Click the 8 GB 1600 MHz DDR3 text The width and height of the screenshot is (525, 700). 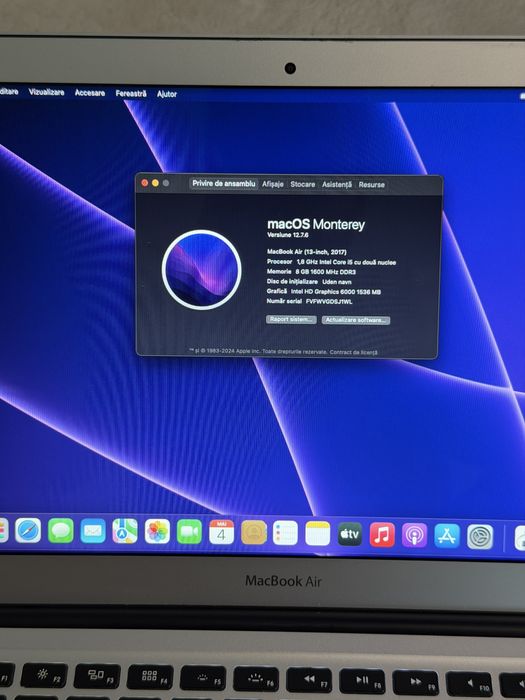(x=325, y=272)
